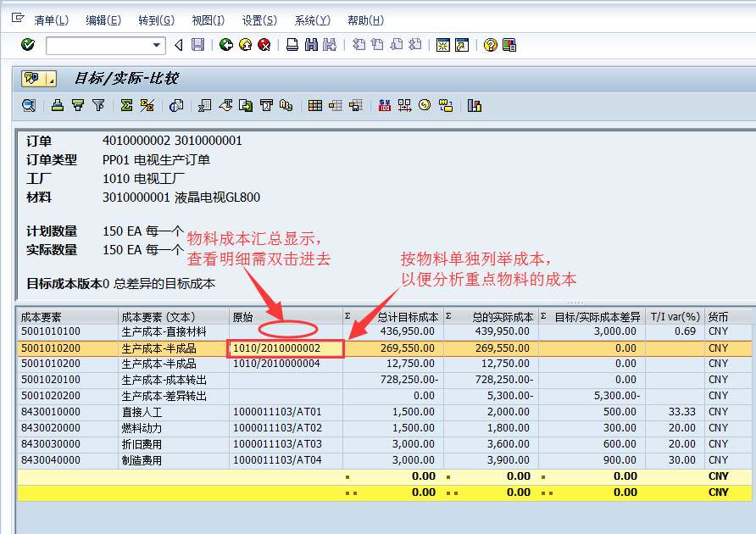Click the Details magnifier icon
756x534 pixels.
29,105
